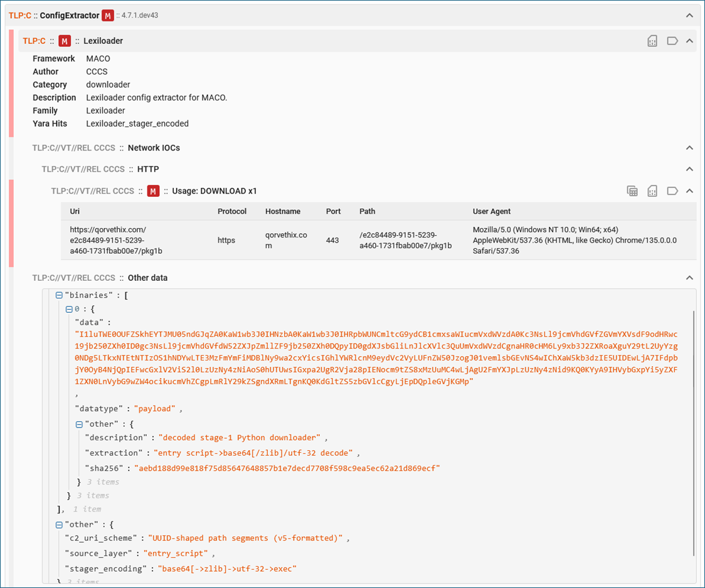Click the red M badge beside ConfigExtractor
The image size is (705, 588).
point(107,16)
